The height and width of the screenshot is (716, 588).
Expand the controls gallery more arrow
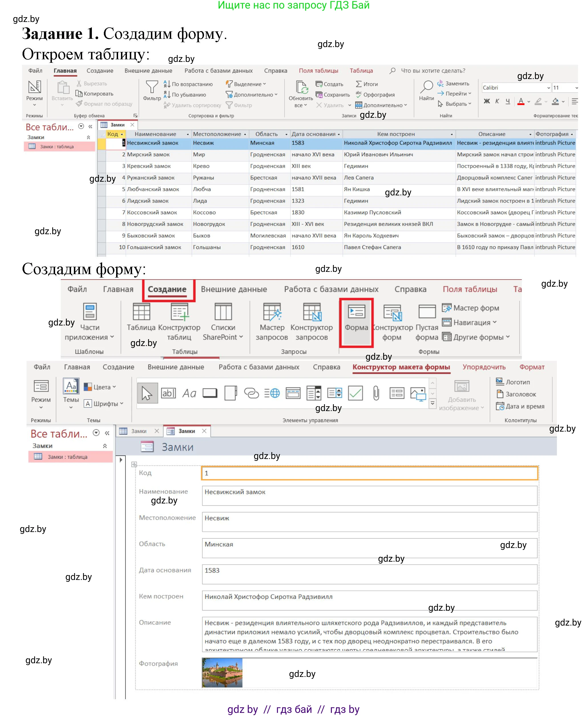pyautogui.click(x=433, y=403)
